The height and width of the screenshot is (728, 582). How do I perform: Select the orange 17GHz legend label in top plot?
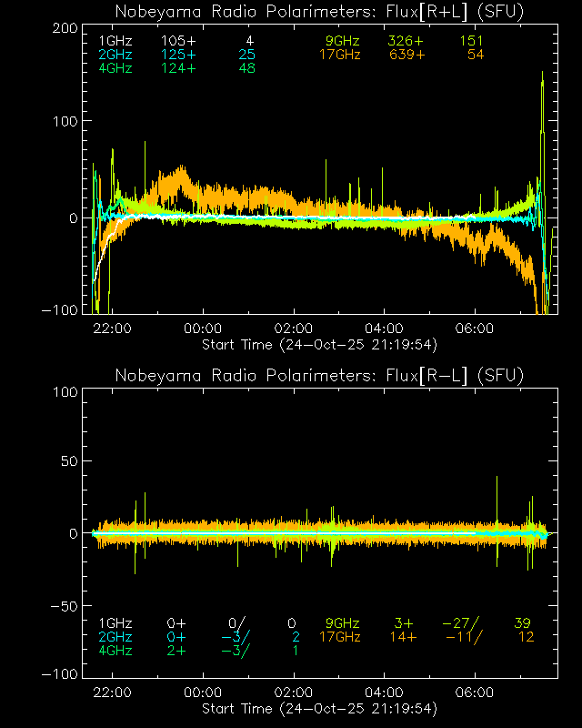click(x=339, y=55)
